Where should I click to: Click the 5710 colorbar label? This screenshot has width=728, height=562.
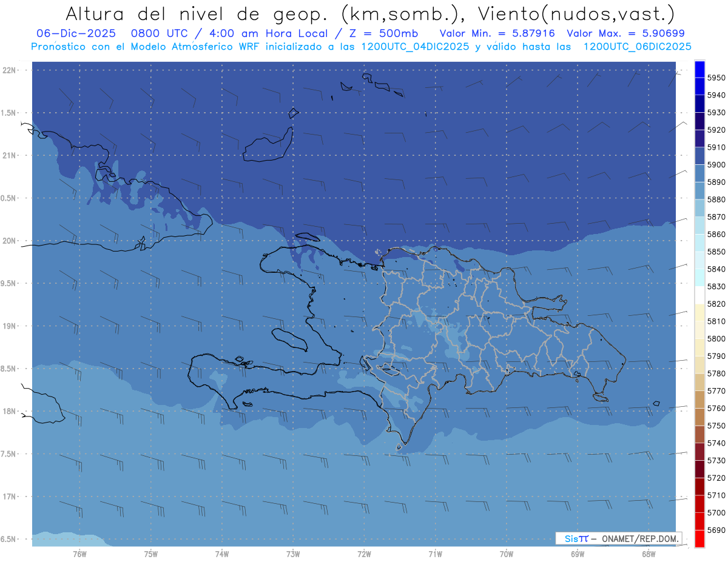point(716,496)
